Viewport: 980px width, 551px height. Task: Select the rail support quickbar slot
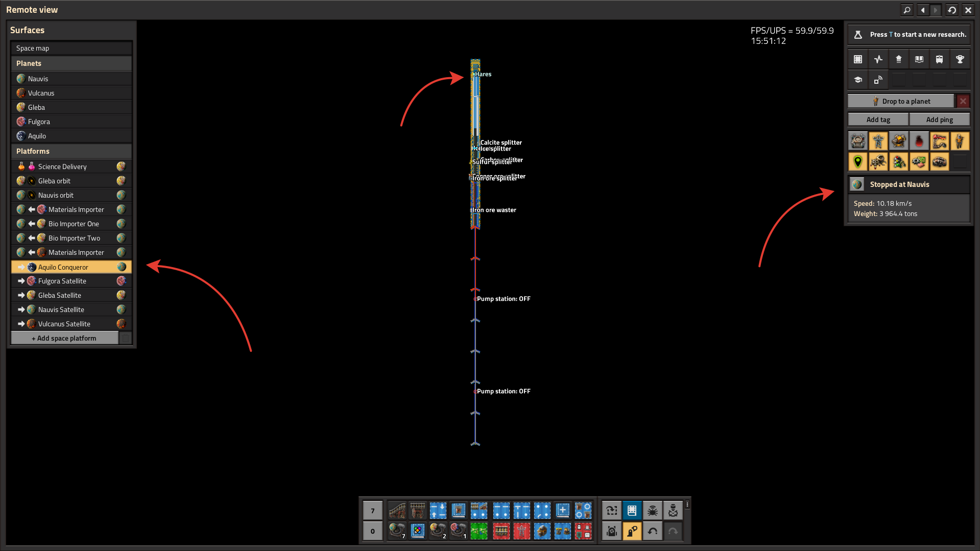(x=418, y=510)
